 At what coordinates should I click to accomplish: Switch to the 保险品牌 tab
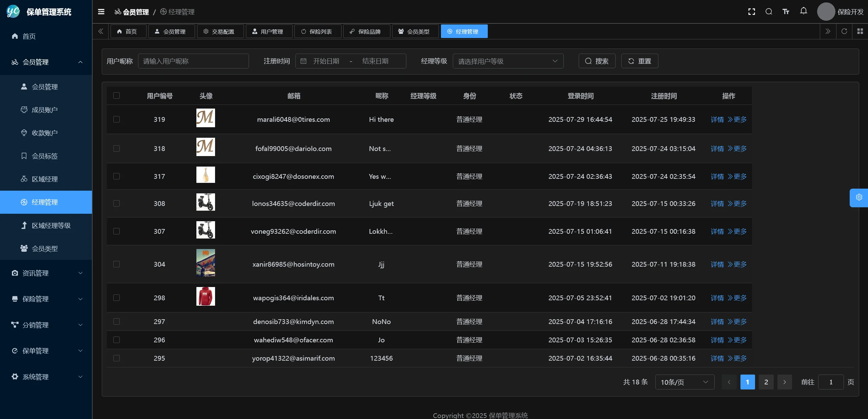(366, 32)
